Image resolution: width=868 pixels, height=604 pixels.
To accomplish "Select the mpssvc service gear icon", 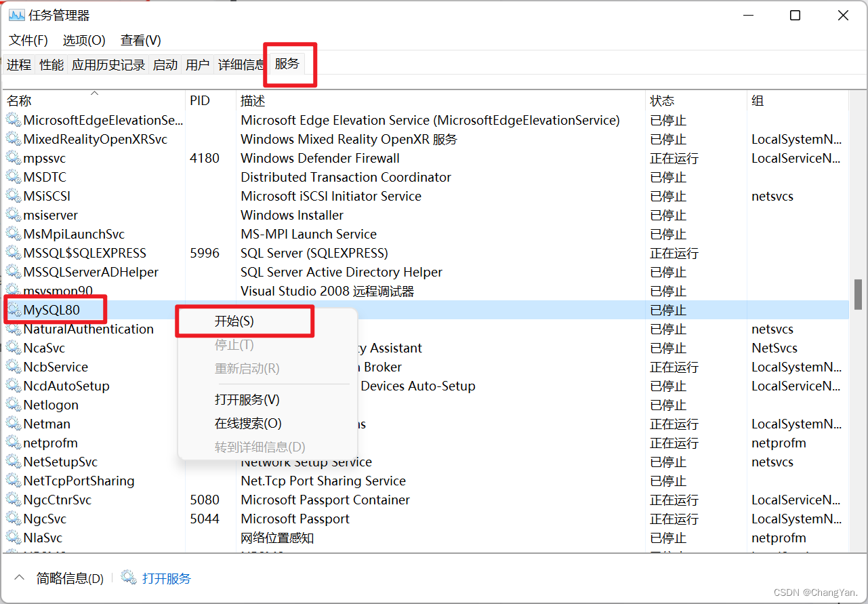I will pos(14,159).
